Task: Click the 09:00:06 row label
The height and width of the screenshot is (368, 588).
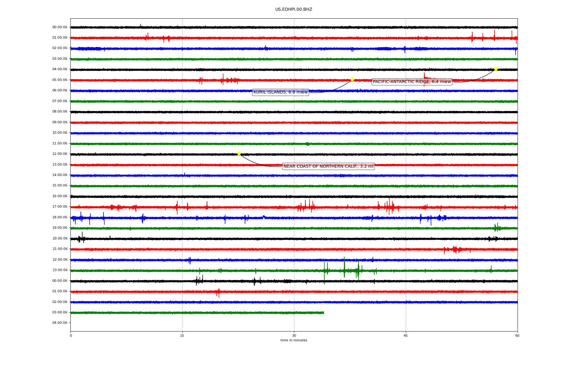Action: pos(60,122)
